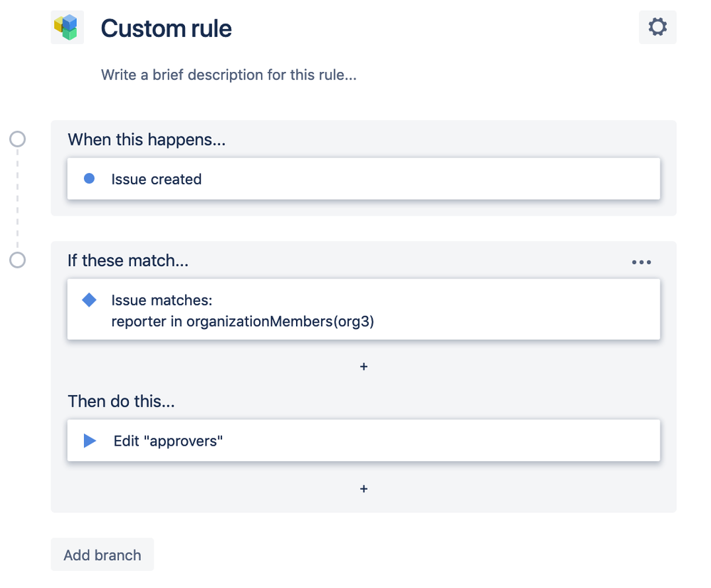711x588 pixels.
Task: Select the blue play action icon
Action: click(89, 441)
